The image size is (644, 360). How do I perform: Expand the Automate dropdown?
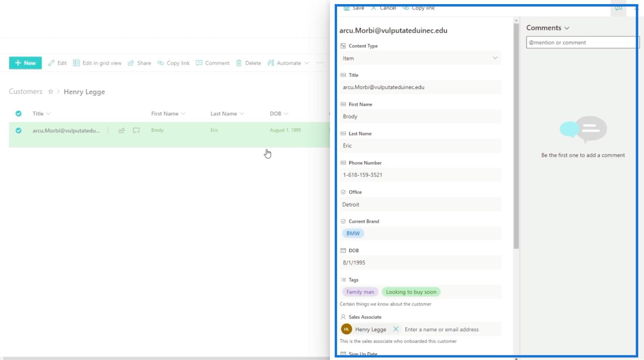[288, 63]
